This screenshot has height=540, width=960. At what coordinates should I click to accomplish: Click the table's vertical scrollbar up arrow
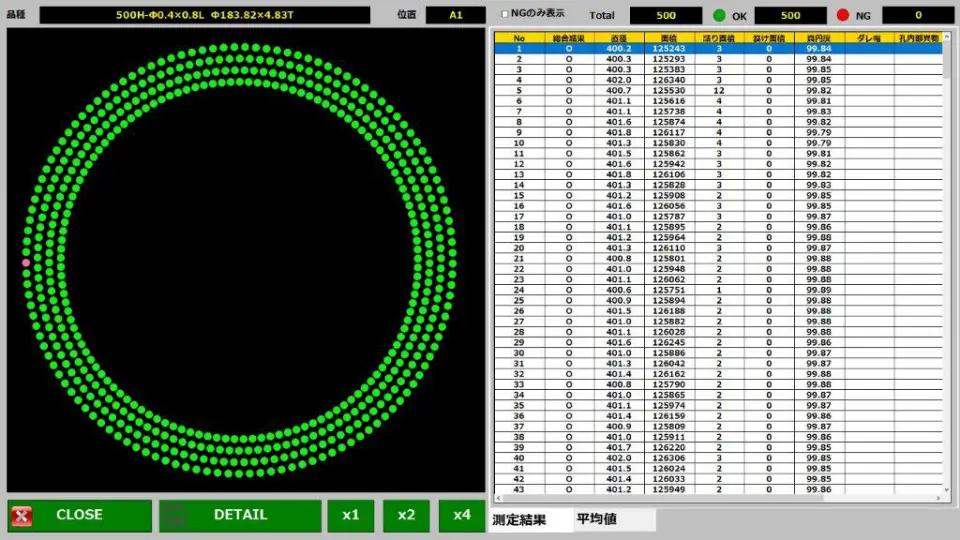coord(947,37)
